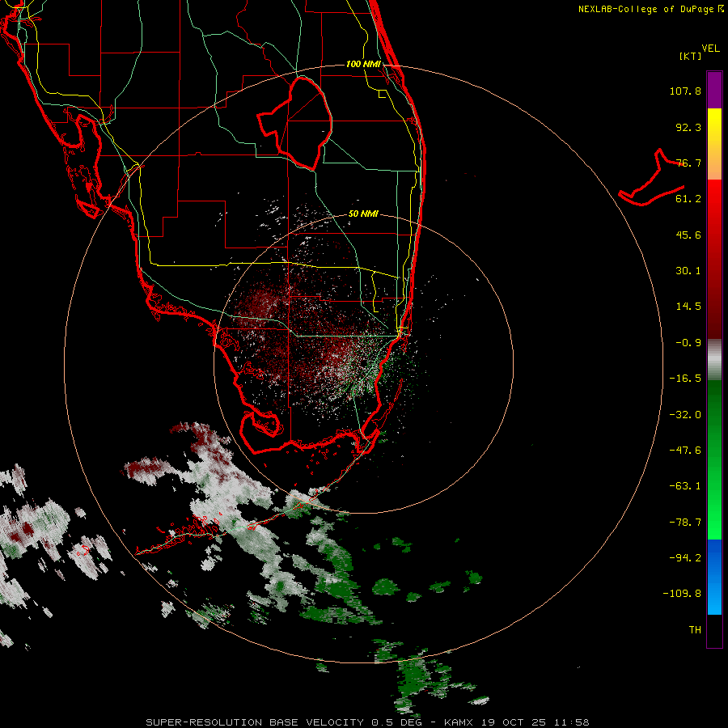The image size is (728, 728).
Task: Select the -32.0 legend value
Action: click(685, 415)
